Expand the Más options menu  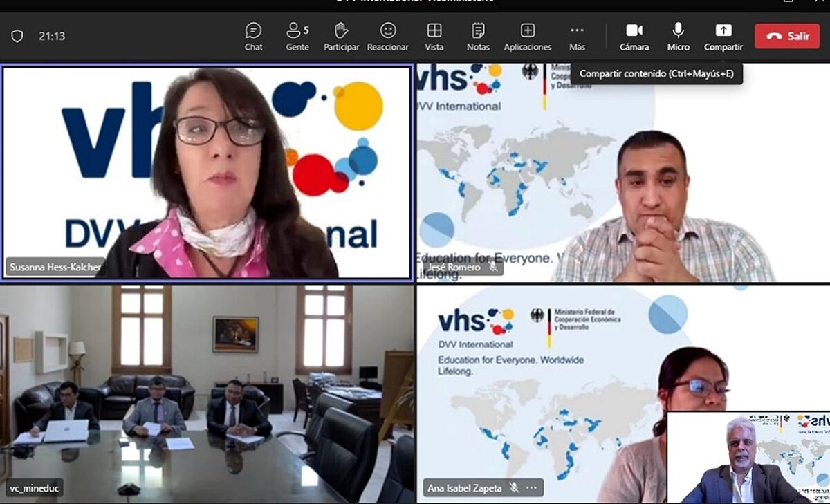click(x=577, y=37)
